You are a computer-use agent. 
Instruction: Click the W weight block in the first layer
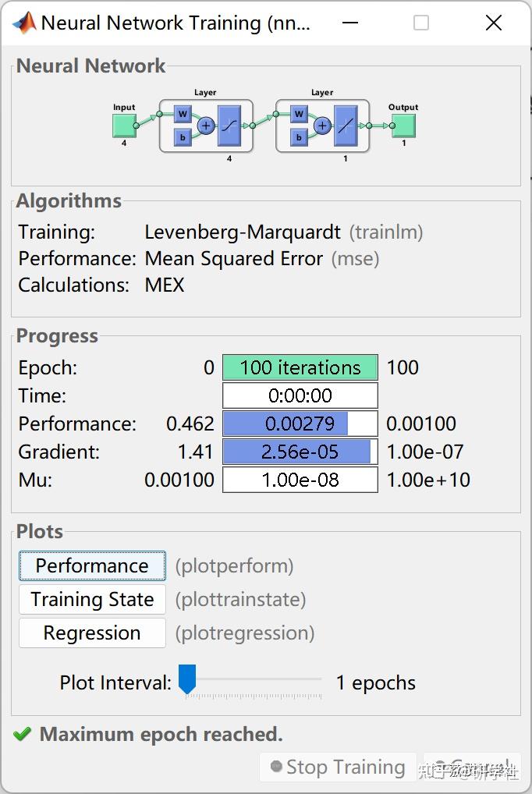tap(183, 115)
